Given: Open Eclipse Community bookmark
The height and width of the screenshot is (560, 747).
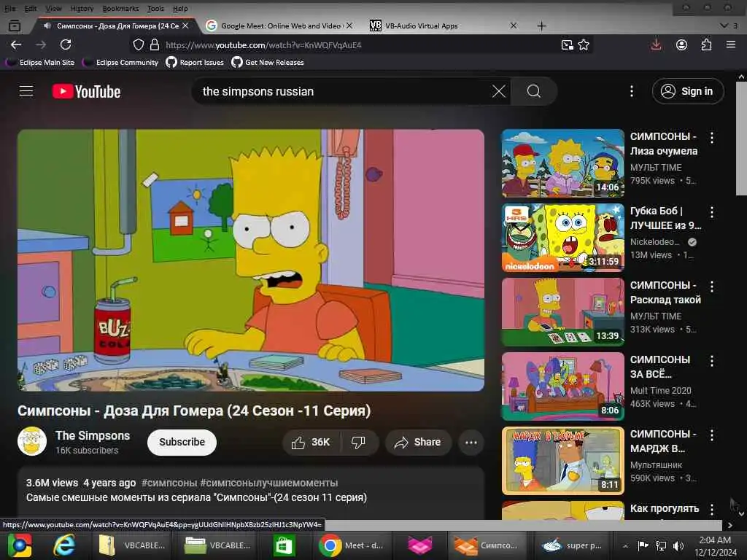Looking at the screenshot, I should click(x=120, y=63).
